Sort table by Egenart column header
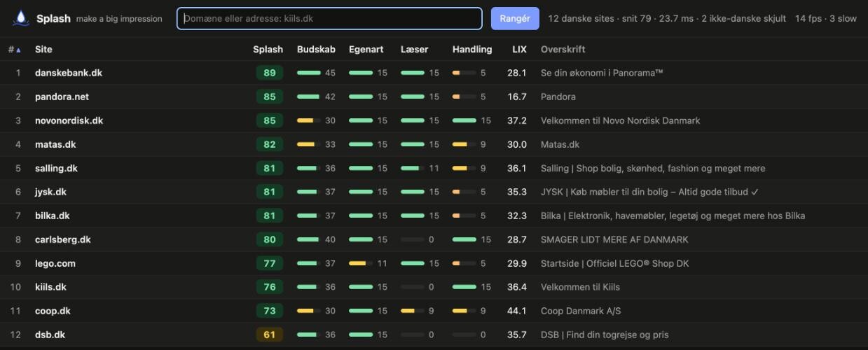Viewport: 868px width, 350px height. coord(366,49)
